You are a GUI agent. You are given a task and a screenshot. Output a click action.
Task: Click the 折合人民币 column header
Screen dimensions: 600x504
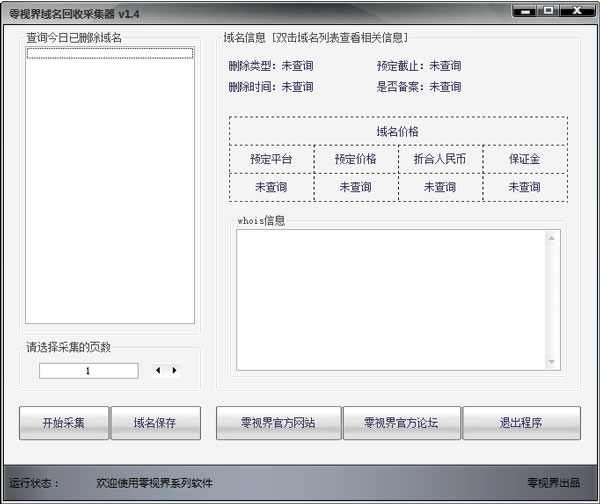tap(440, 159)
